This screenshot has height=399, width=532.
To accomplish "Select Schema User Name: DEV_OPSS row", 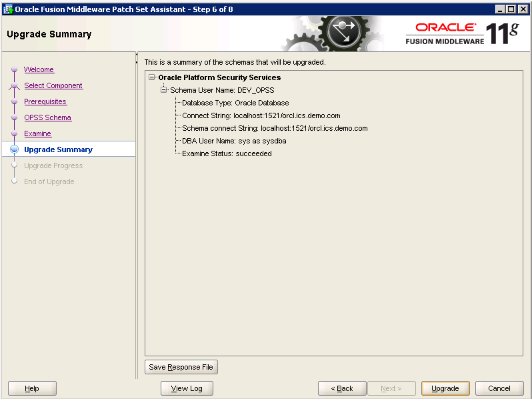I will (222, 90).
